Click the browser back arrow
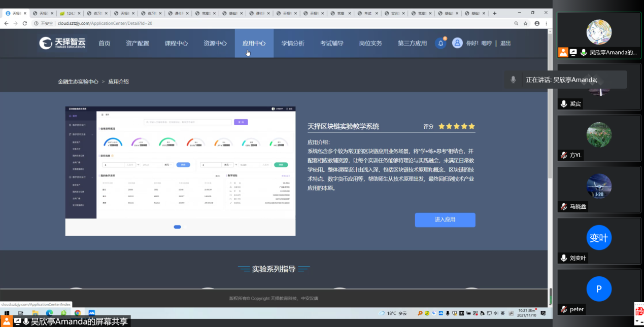The width and height of the screenshot is (644, 327). (x=6, y=23)
